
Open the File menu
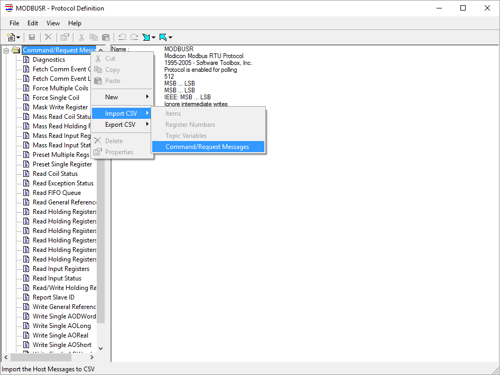coord(14,23)
